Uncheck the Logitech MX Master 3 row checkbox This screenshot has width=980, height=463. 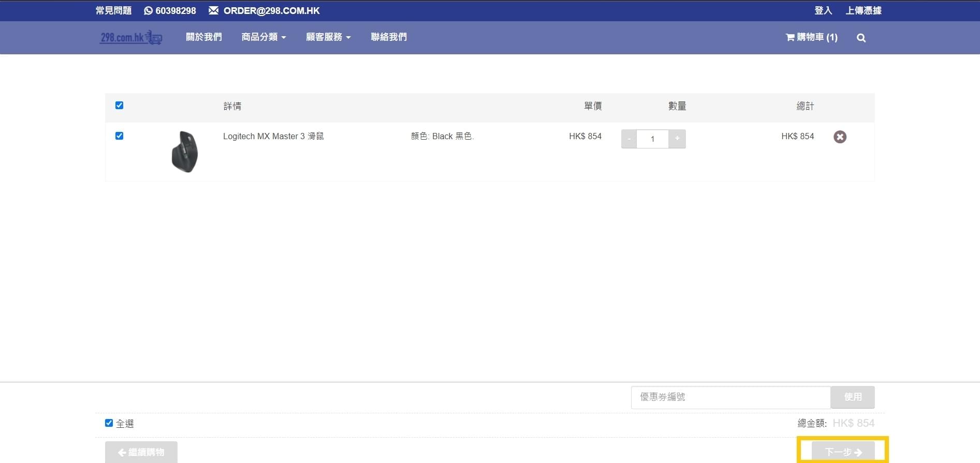[x=119, y=136]
